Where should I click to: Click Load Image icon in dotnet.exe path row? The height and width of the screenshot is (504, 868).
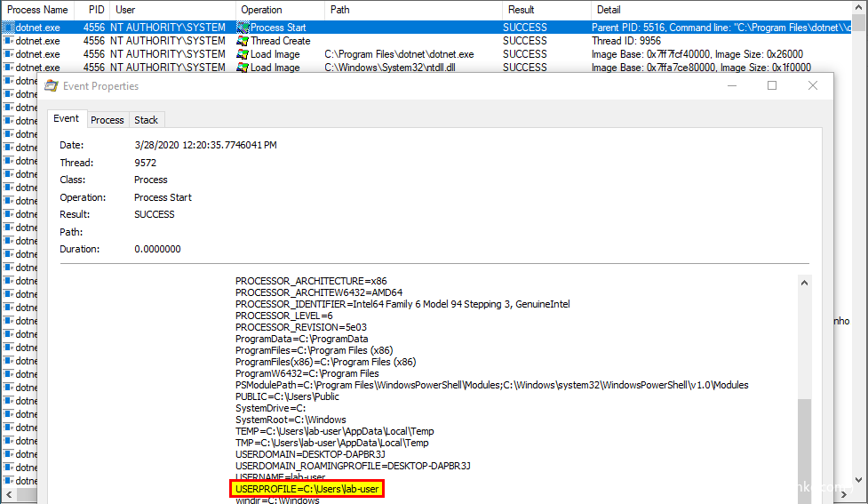(243, 54)
